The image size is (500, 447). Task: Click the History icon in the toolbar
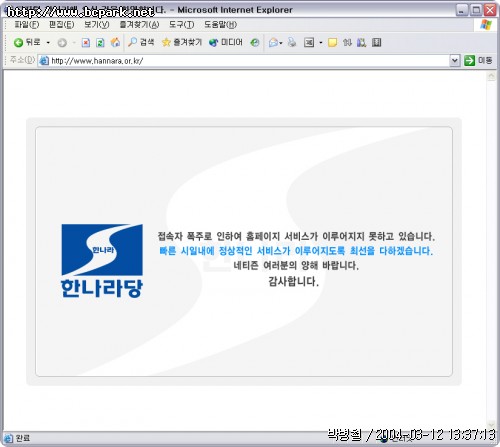(x=255, y=42)
